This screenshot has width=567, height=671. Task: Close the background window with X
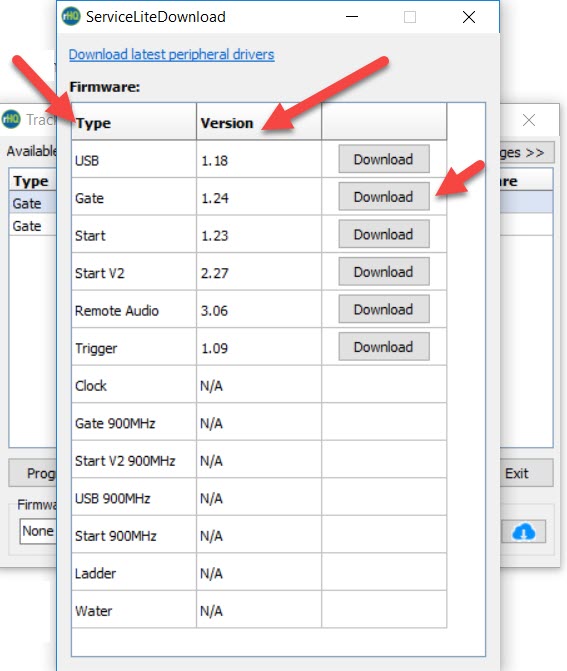pos(529,120)
